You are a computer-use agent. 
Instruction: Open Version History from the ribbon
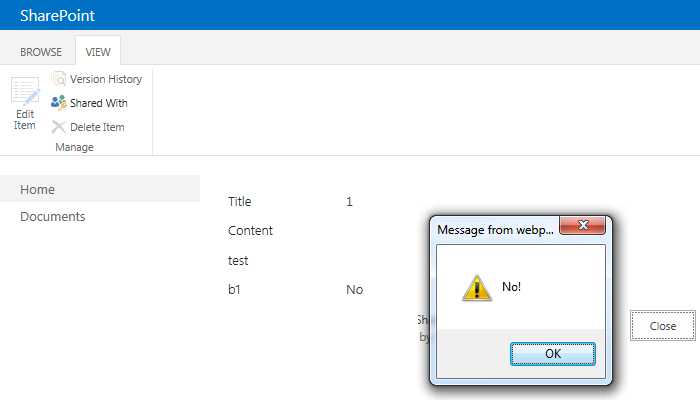[x=97, y=79]
